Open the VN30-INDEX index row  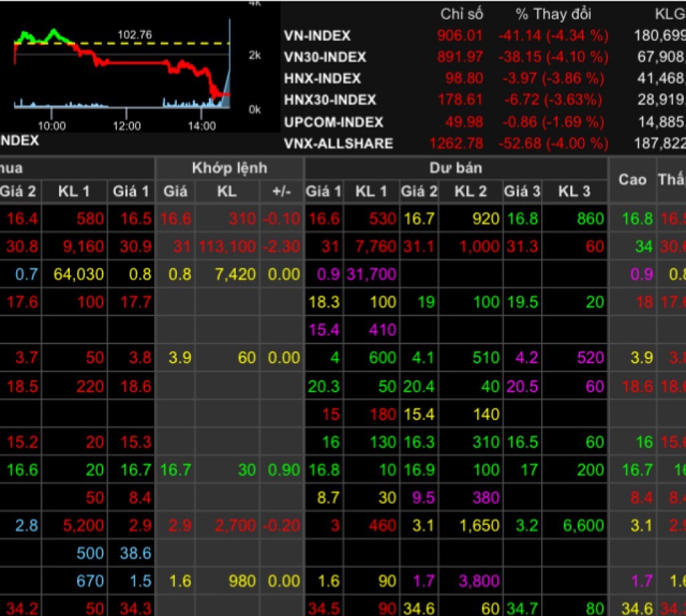(326, 57)
